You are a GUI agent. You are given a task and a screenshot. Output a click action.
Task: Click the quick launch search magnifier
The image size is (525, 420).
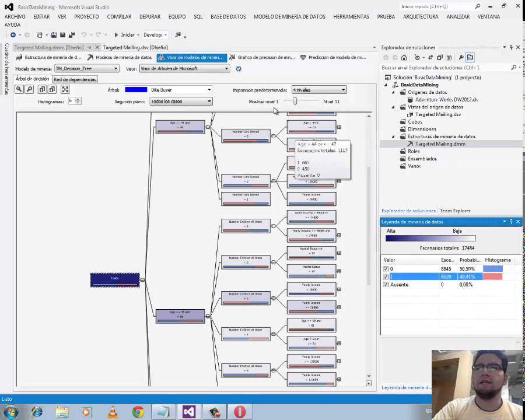(x=478, y=6)
